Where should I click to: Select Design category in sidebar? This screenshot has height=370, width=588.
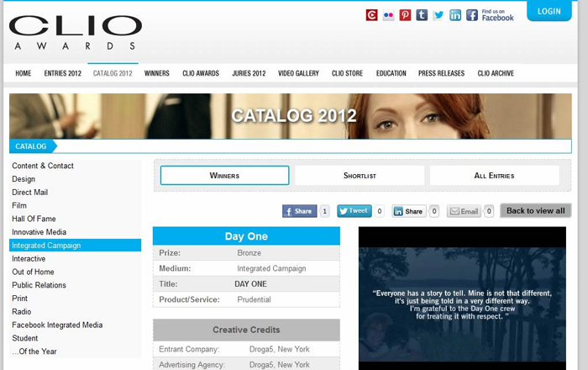(x=24, y=179)
